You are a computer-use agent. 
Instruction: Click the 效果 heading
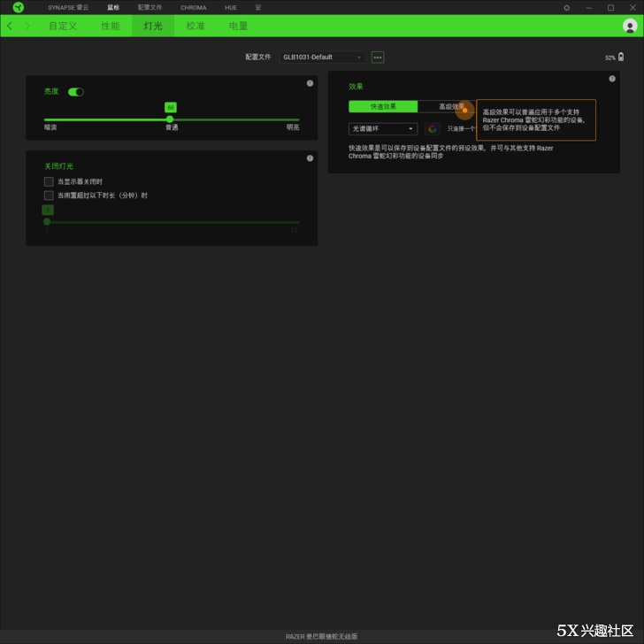[x=356, y=87]
